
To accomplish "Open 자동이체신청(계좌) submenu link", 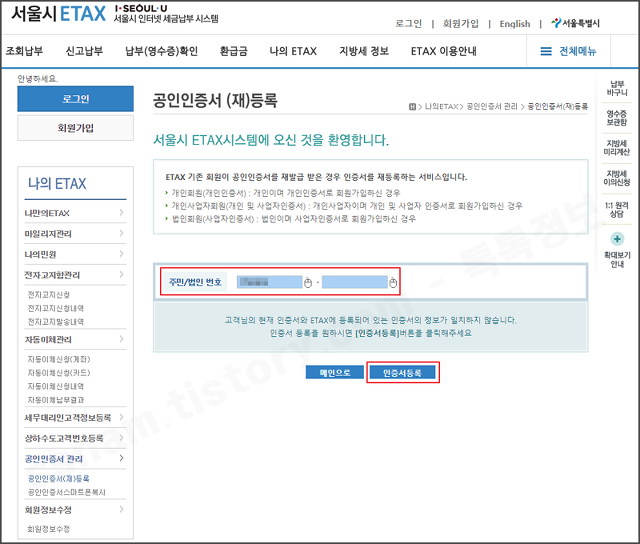I will pyautogui.click(x=59, y=359).
